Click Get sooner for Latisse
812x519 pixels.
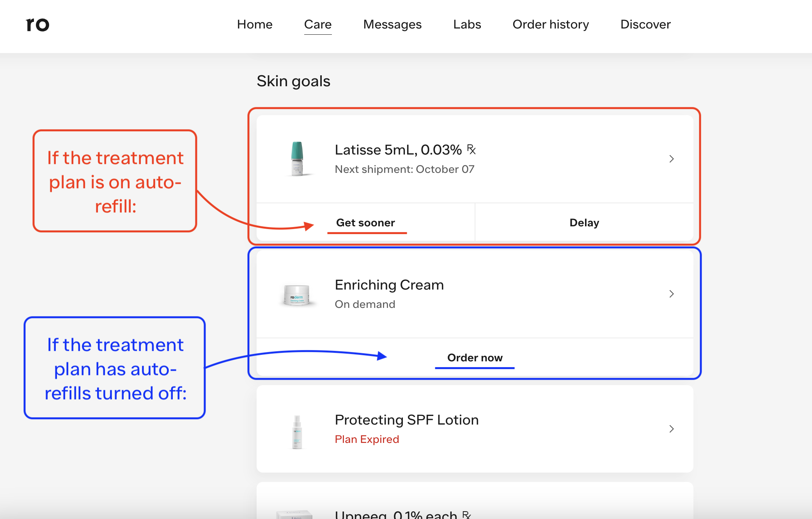tap(365, 222)
